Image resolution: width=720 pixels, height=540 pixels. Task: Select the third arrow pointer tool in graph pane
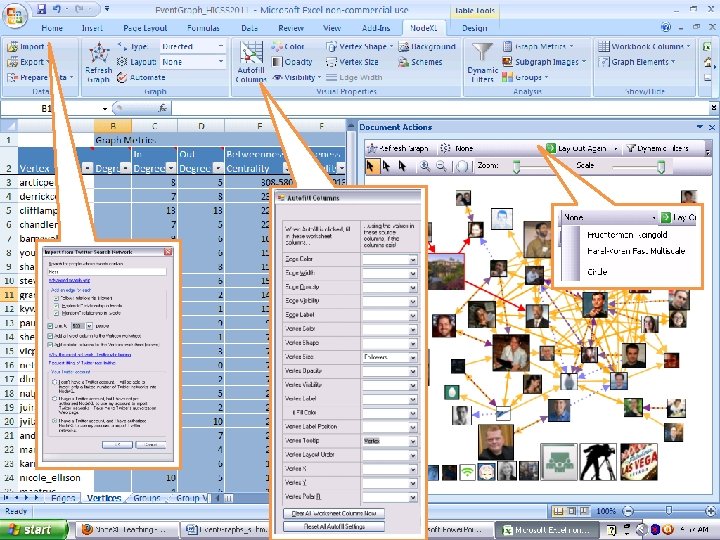[402, 166]
